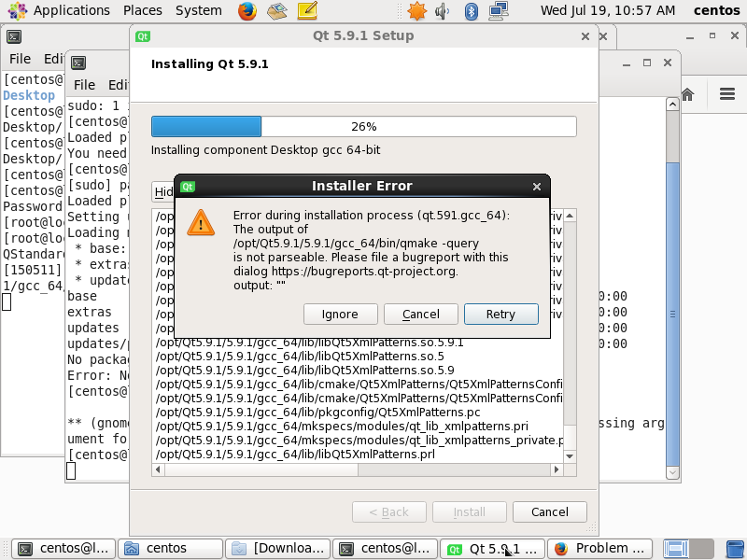Click the log's right horizontal scroll arrow
Image resolution: width=747 pixels, height=560 pixels.
pyautogui.click(x=556, y=469)
